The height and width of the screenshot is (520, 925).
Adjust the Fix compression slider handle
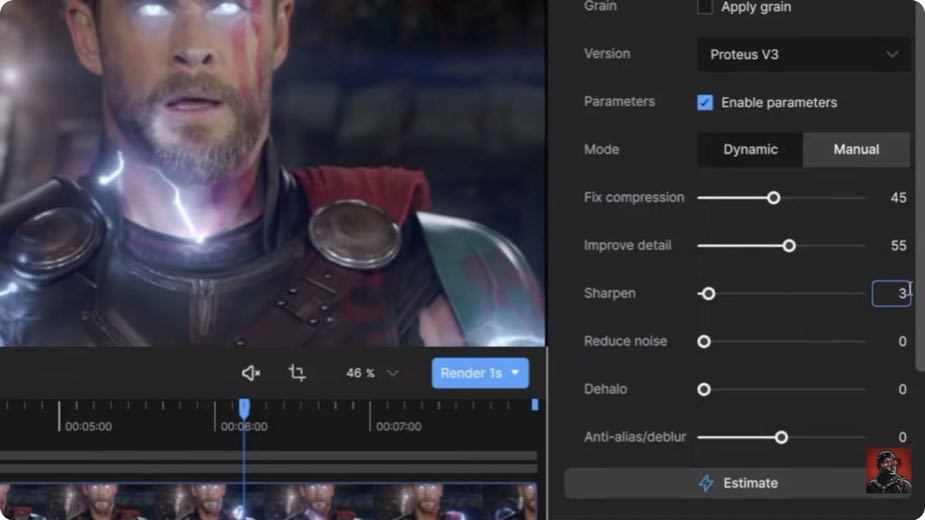coord(773,198)
